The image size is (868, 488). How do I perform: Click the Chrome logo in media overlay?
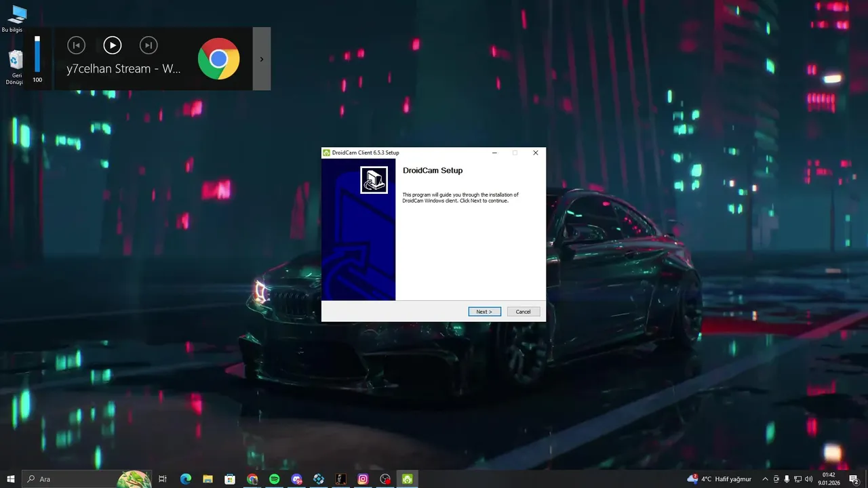click(x=218, y=59)
